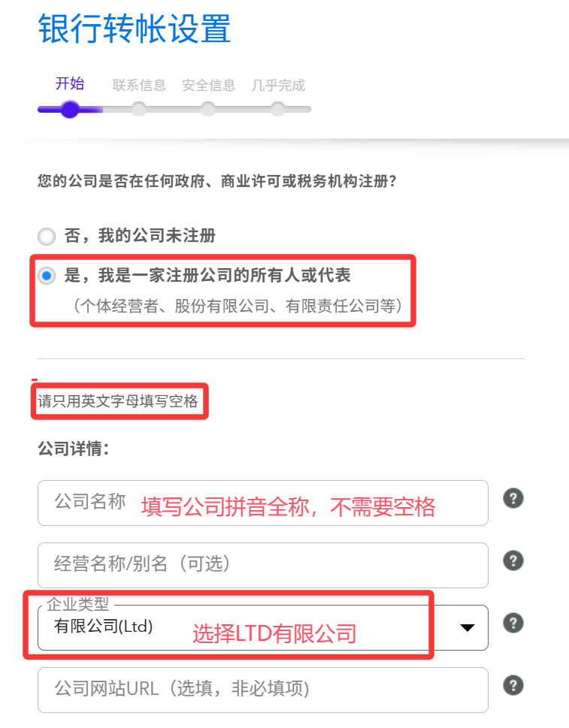Select 否，我的公司未注册 radio button

point(47,237)
